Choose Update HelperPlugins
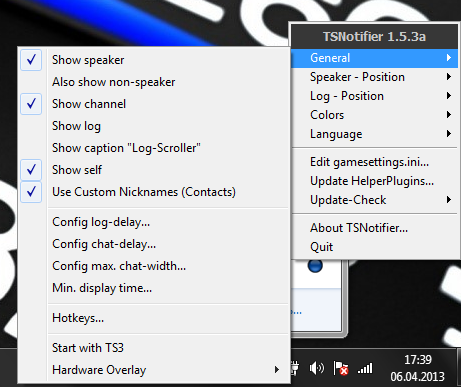The image size is (461, 387). 374,181
